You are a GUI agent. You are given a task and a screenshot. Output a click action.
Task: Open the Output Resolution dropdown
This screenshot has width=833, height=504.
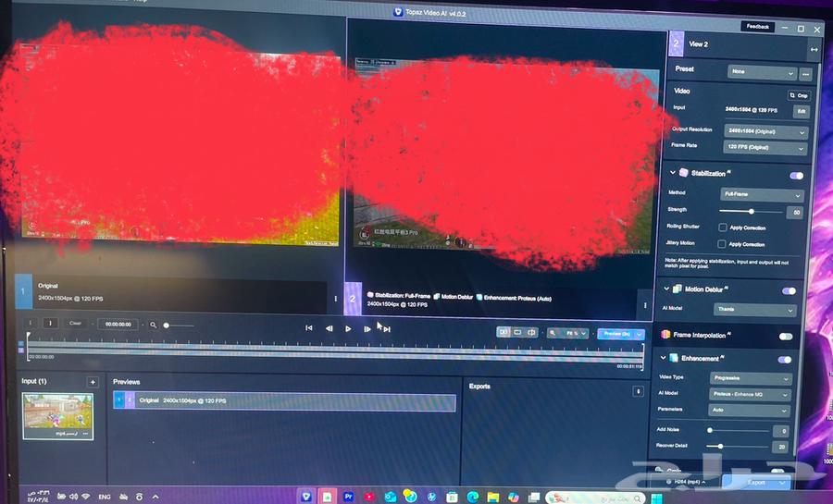(765, 132)
